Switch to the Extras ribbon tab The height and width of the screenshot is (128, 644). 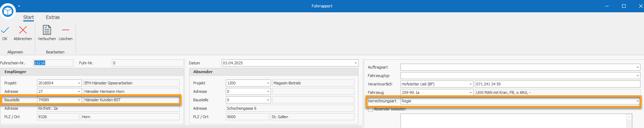click(53, 17)
